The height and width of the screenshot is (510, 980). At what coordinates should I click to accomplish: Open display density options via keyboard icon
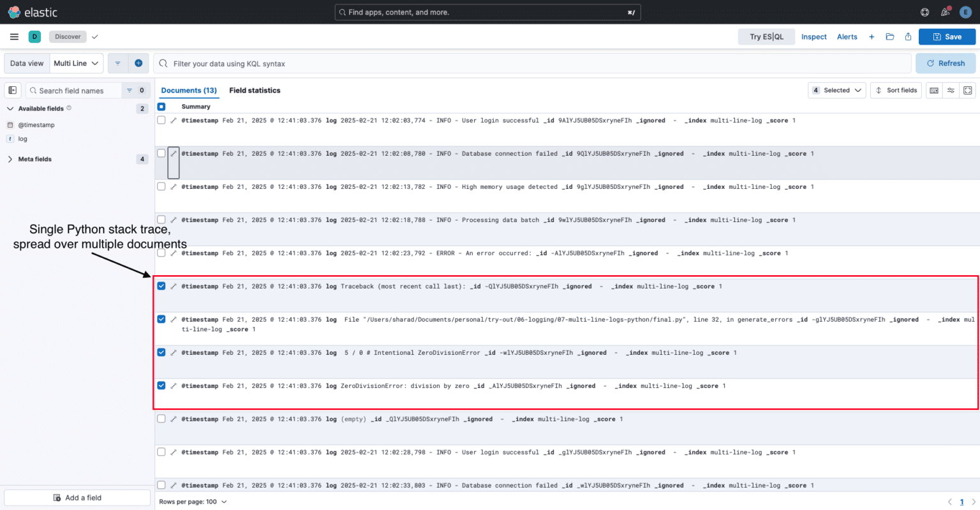[x=933, y=90]
